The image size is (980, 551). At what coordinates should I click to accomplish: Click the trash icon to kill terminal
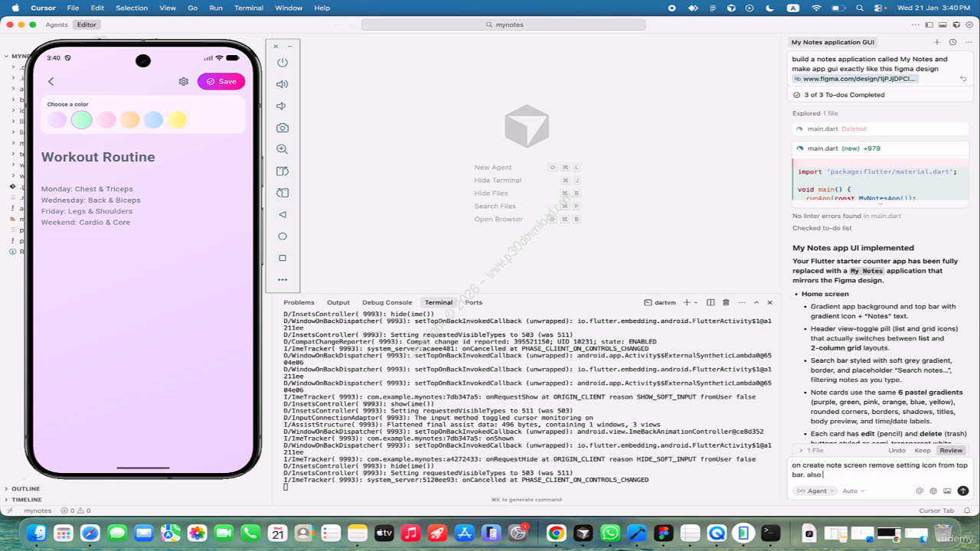tap(726, 302)
